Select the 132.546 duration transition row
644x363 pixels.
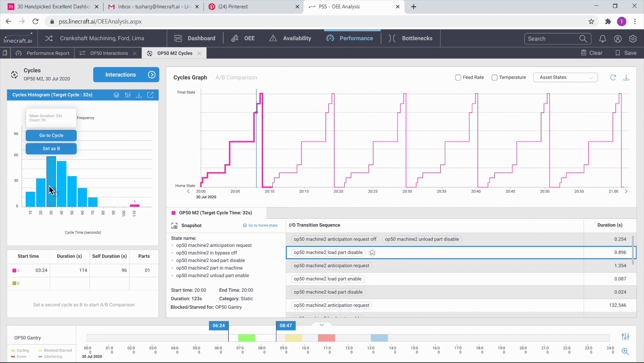(461, 305)
